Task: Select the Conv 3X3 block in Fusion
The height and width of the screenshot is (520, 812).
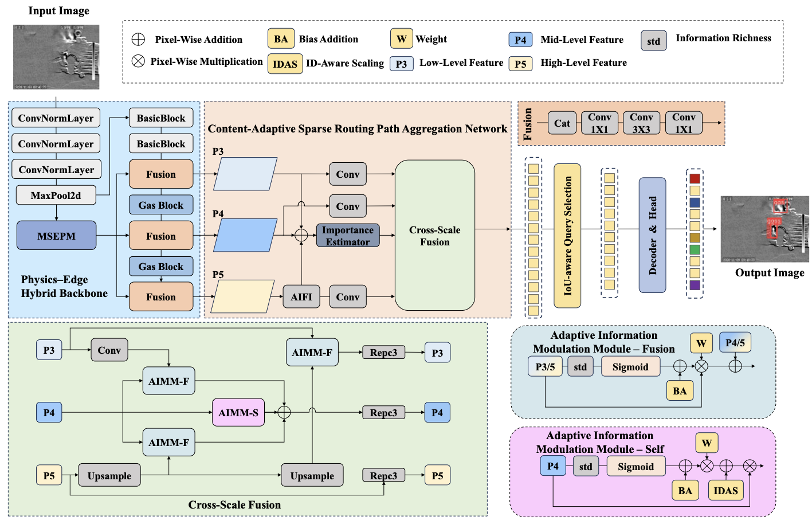Action: coord(641,123)
